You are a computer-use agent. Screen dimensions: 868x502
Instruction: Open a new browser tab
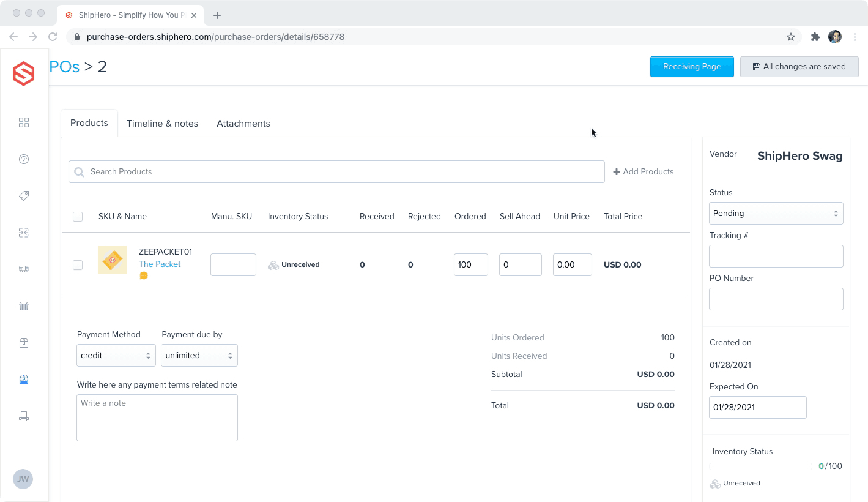(217, 15)
